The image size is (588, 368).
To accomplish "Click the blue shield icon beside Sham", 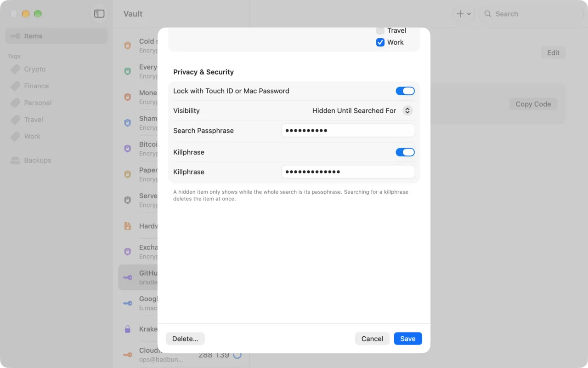I will [128, 123].
